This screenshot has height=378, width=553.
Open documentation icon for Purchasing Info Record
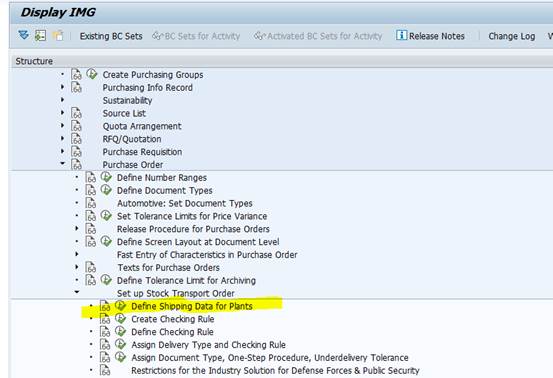76,87
